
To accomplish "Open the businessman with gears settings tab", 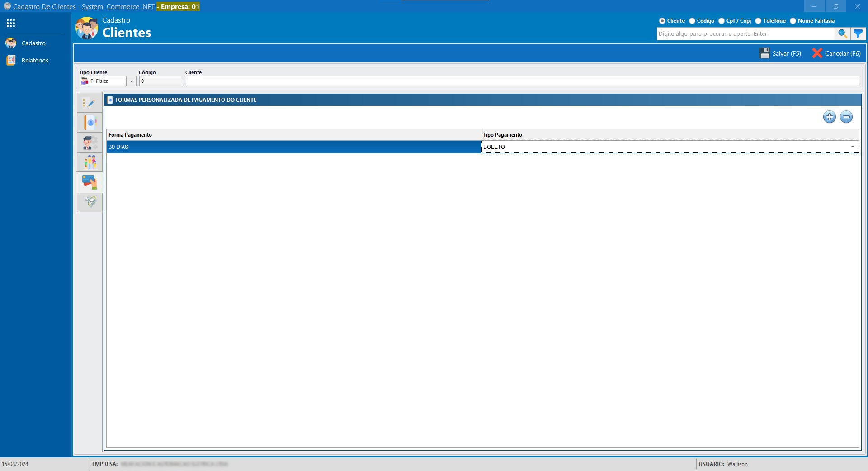I will pos(90,143).
